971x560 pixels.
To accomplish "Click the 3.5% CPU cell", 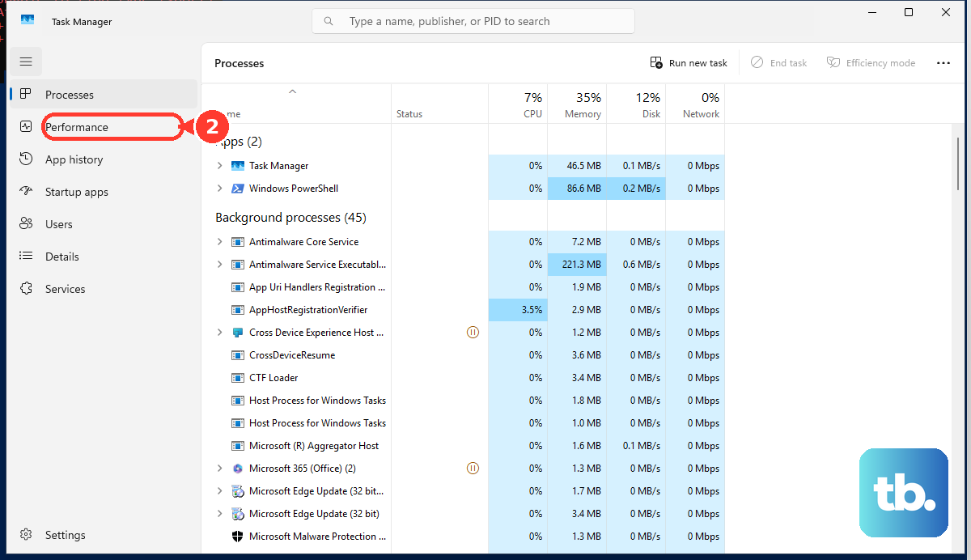I will pyautogui.click(x=518, y=310).
